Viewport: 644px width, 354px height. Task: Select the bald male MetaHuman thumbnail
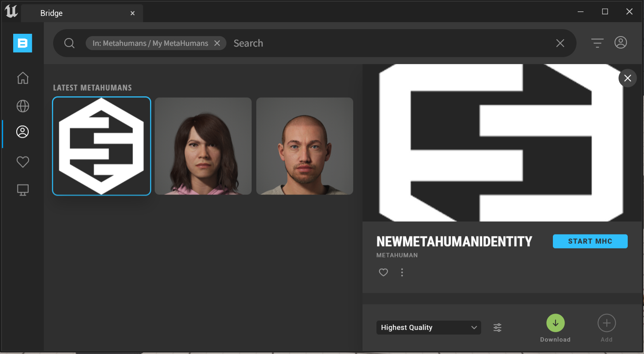[x=305, y=146]
